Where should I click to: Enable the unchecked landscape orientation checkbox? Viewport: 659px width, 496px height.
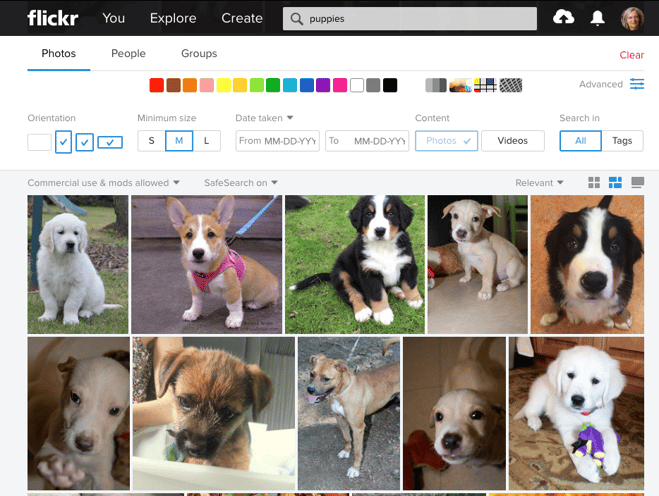click(x=40, y=142)
